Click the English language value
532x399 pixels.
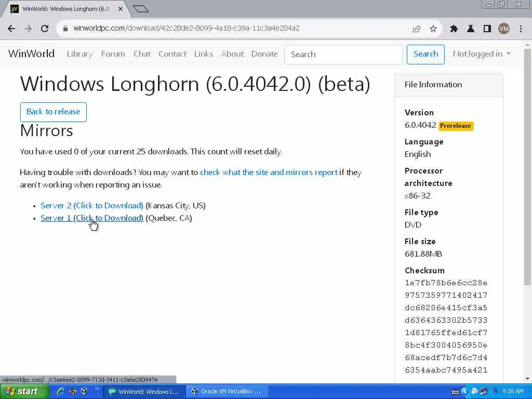click(417, 154)
